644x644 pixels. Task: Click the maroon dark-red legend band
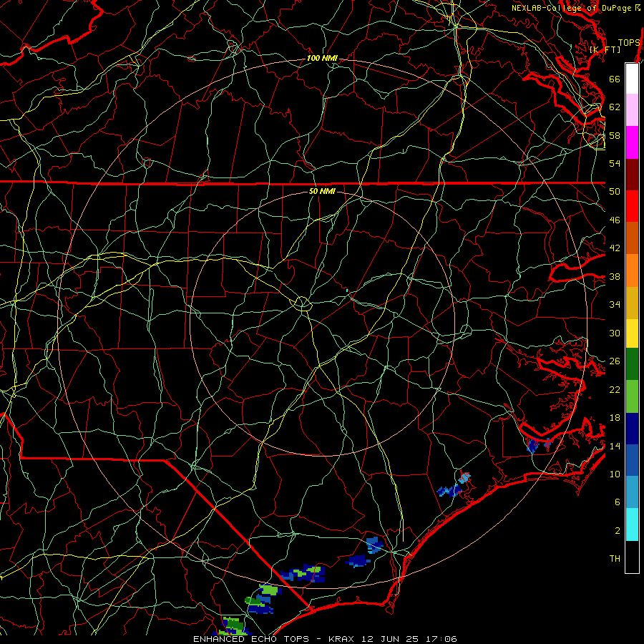point(632,175)
